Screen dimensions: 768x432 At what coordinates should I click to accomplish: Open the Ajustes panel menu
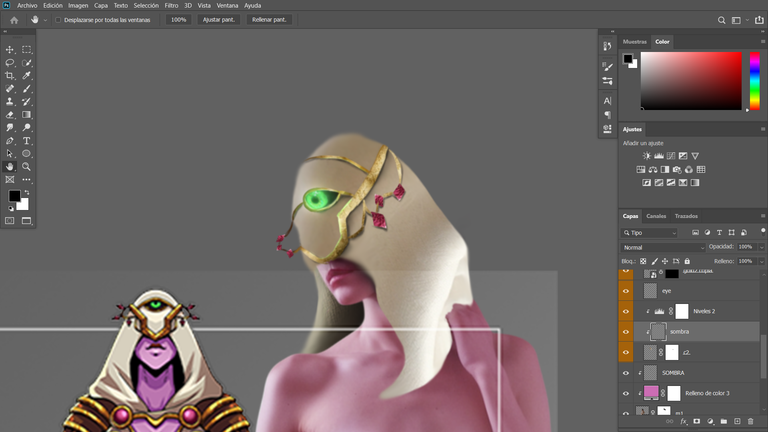pos(763,129)
